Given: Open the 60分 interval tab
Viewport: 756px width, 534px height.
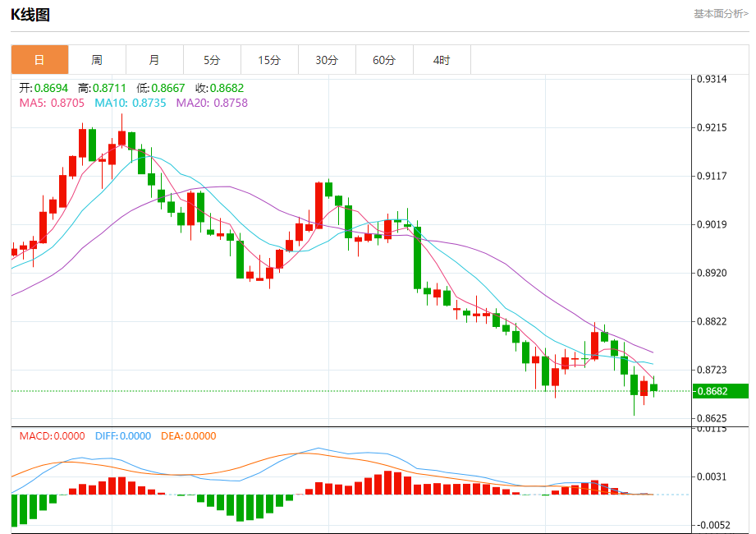Looking at the screenshot, I should (384, 60).
